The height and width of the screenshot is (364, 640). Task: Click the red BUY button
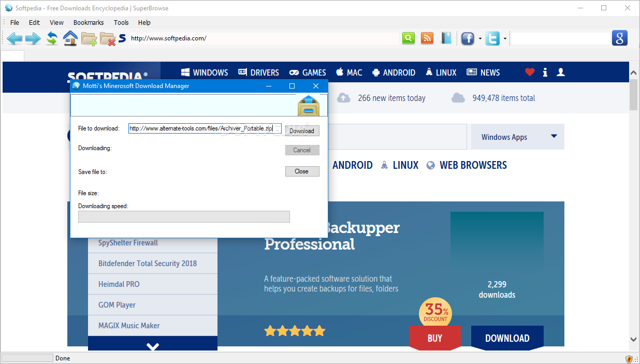(434, 338)
